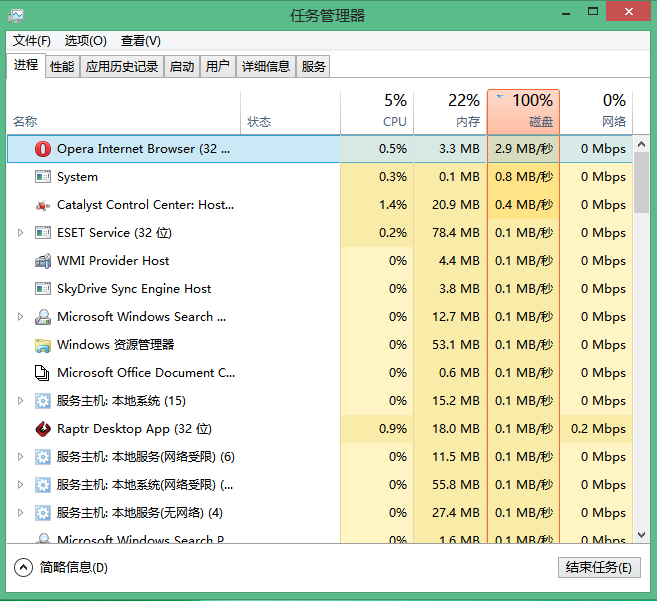Click the SkyDrive Sync Engine Host icon

click(x=43, y=289)
